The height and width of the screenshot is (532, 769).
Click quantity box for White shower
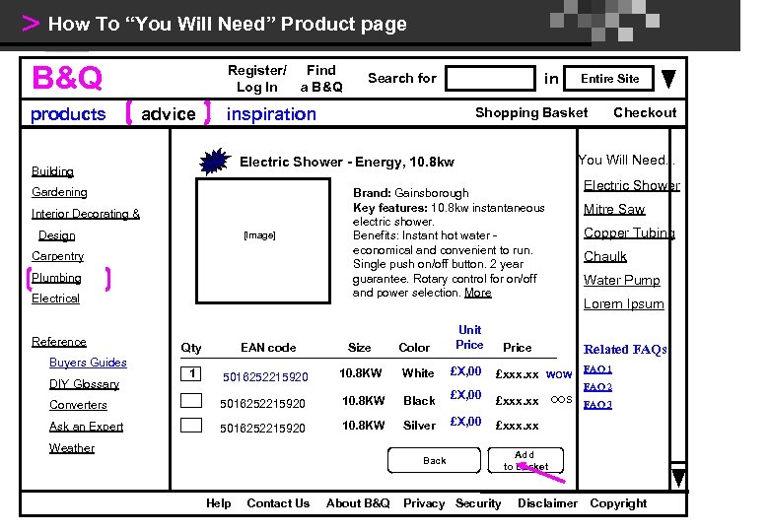click(191, 373)
